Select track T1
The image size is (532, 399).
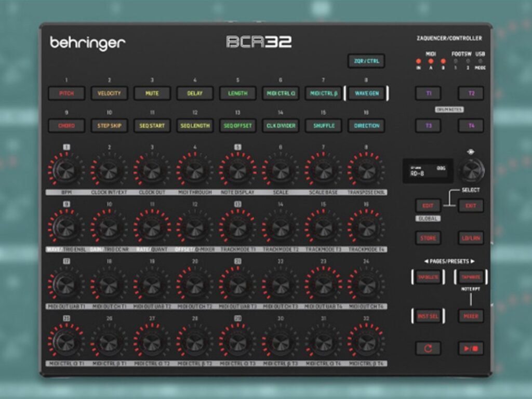pyautogui.click(x=428, y=94)
